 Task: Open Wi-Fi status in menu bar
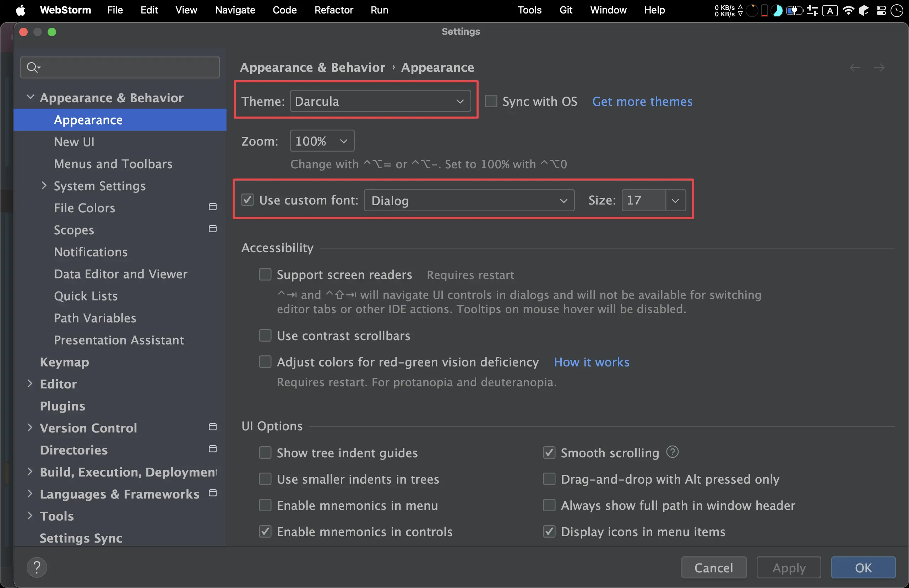[x=848, y=10]
